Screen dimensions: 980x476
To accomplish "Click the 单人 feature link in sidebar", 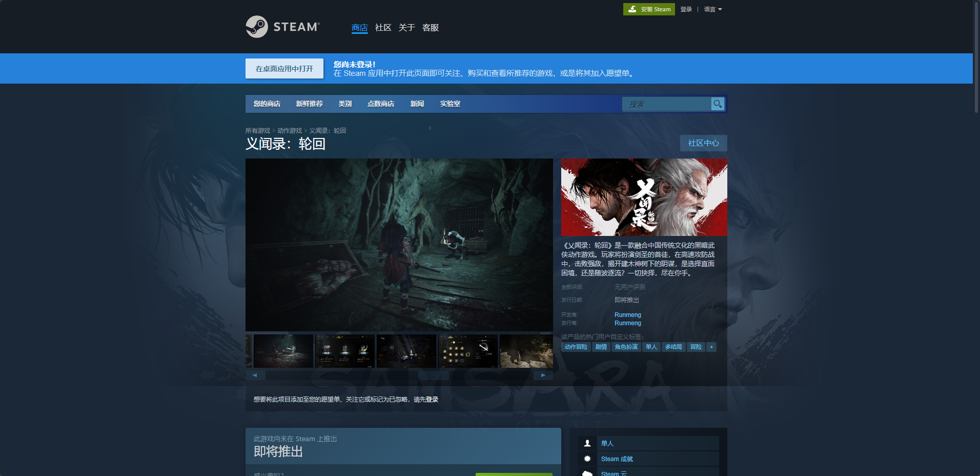I will click(607, 443).
